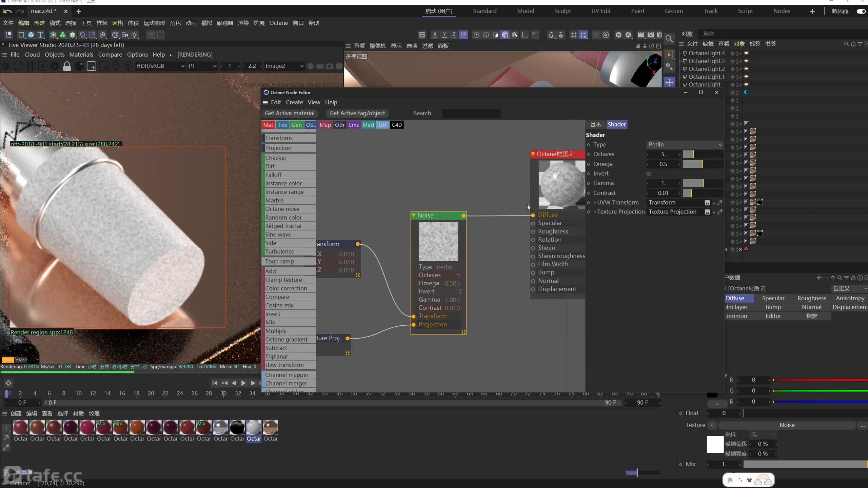The image size is (868, 488).
Task: Click the white color swatch near Texture
Action: coord(715,444)
